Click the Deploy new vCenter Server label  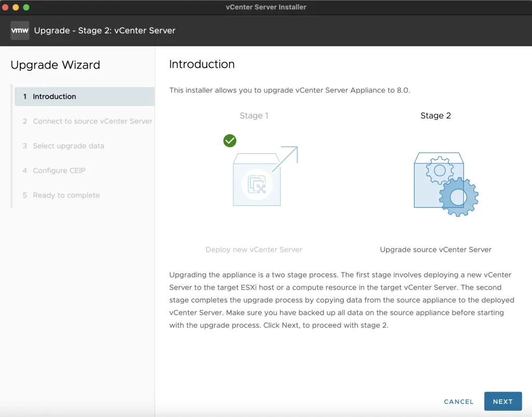(x=254, y=250)
